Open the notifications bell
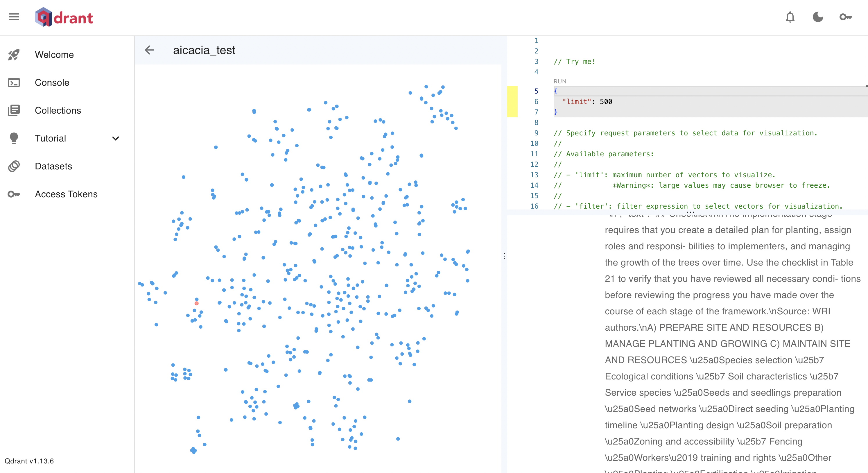This screenshot has width=868, height=473. coord(790,17)
